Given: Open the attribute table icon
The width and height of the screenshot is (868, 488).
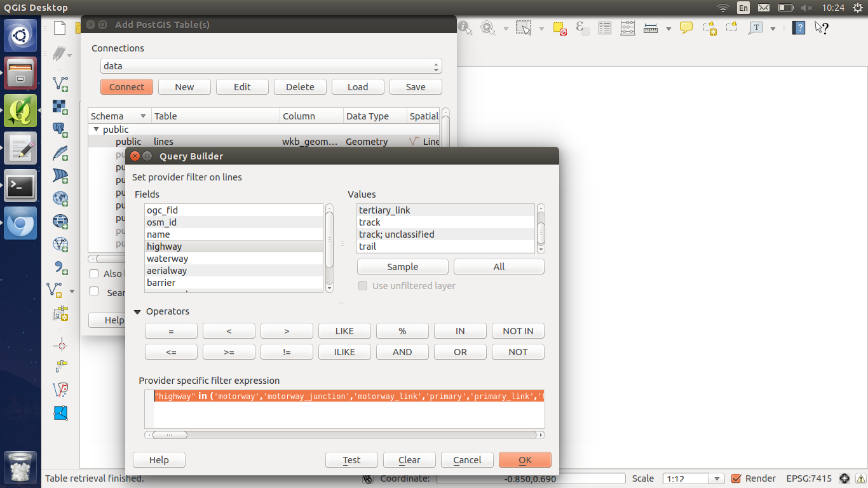Looking at the screenshot, I should (x=604, y=28).
